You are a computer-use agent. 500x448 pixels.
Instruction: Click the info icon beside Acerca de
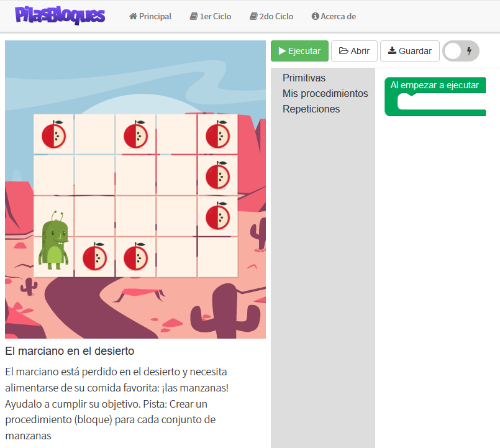(x=315, y=16)
